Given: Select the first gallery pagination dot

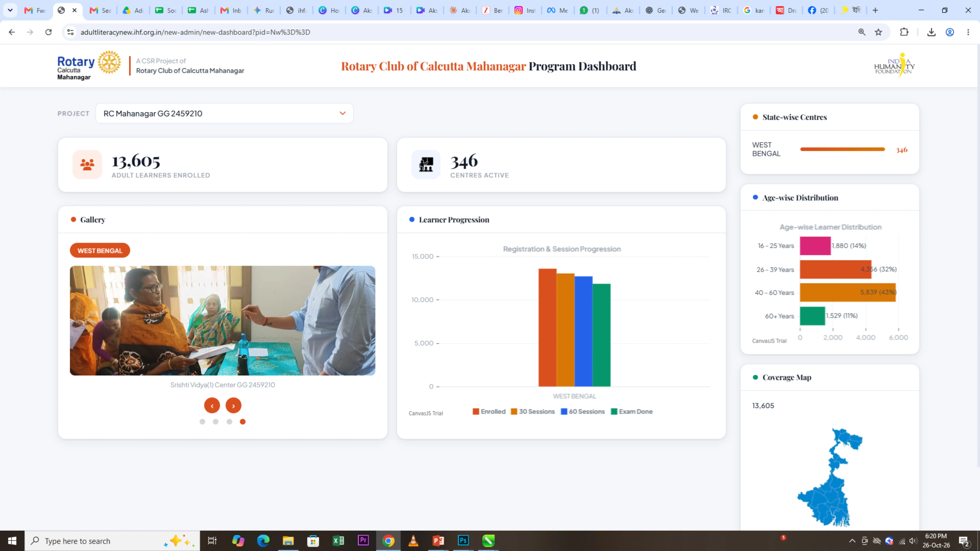Looking at the screenshot, I should 202,422.
